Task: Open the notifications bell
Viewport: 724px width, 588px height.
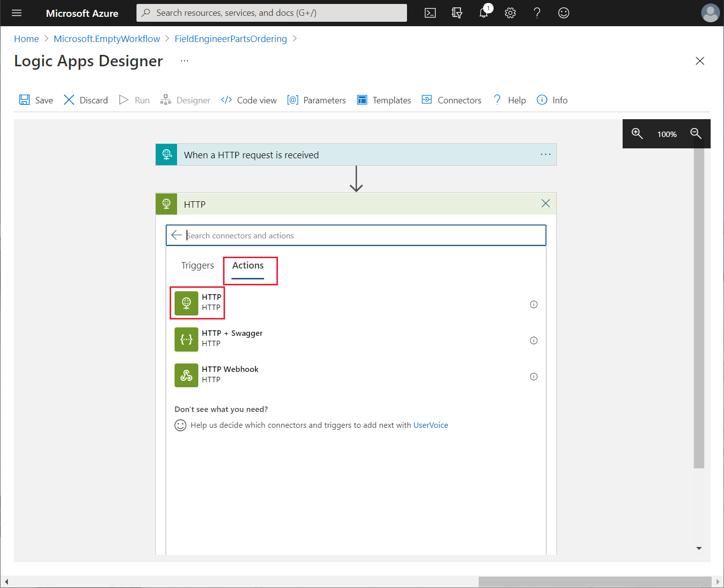Action: tap(484, 12)
